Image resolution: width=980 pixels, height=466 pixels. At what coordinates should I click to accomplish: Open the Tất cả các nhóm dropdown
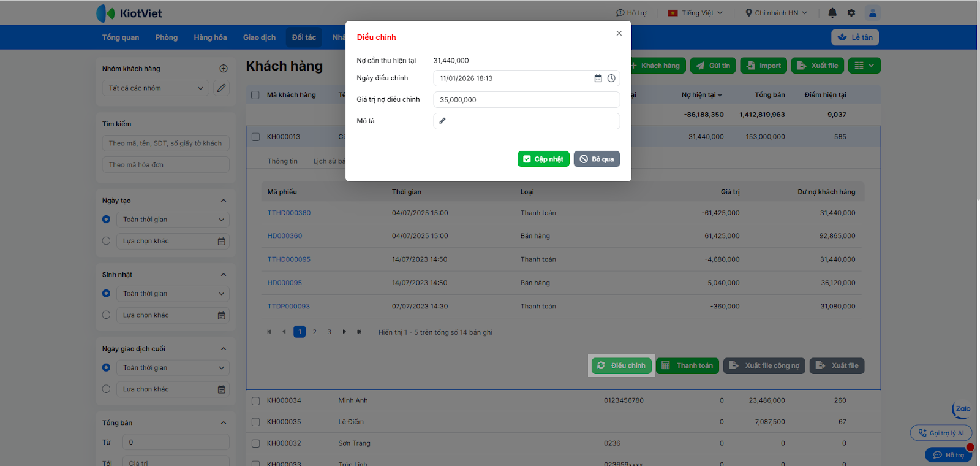156,88
